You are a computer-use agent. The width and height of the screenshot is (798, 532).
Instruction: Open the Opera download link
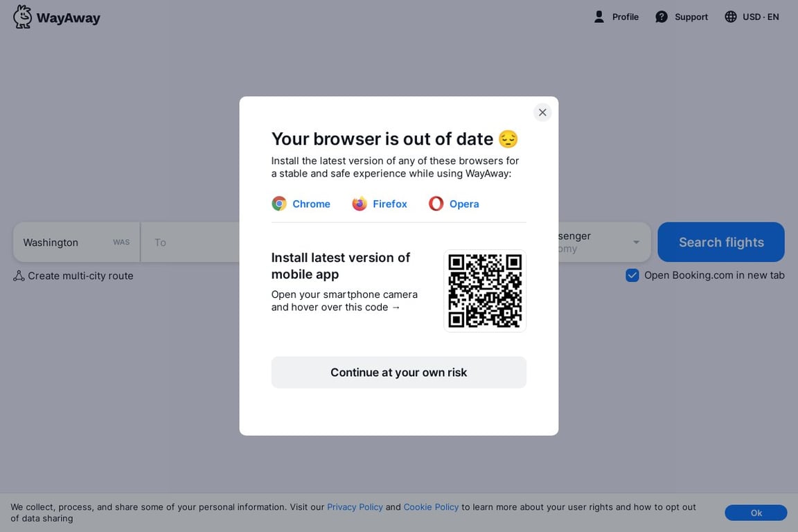pyautogui.click(x=454, y=204)
